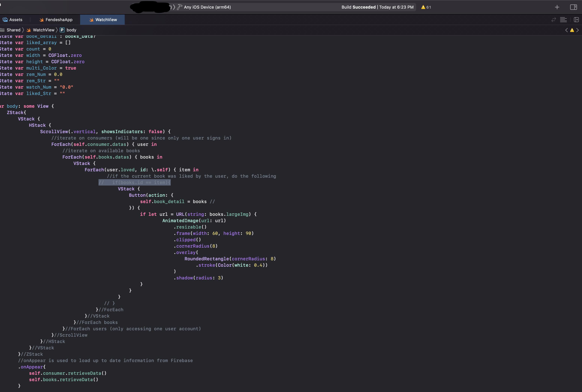The width and height of the screenshot is (582, 392).
Task: Click 'self.book_detail = books' line
Action: click(x=177, y=201)
